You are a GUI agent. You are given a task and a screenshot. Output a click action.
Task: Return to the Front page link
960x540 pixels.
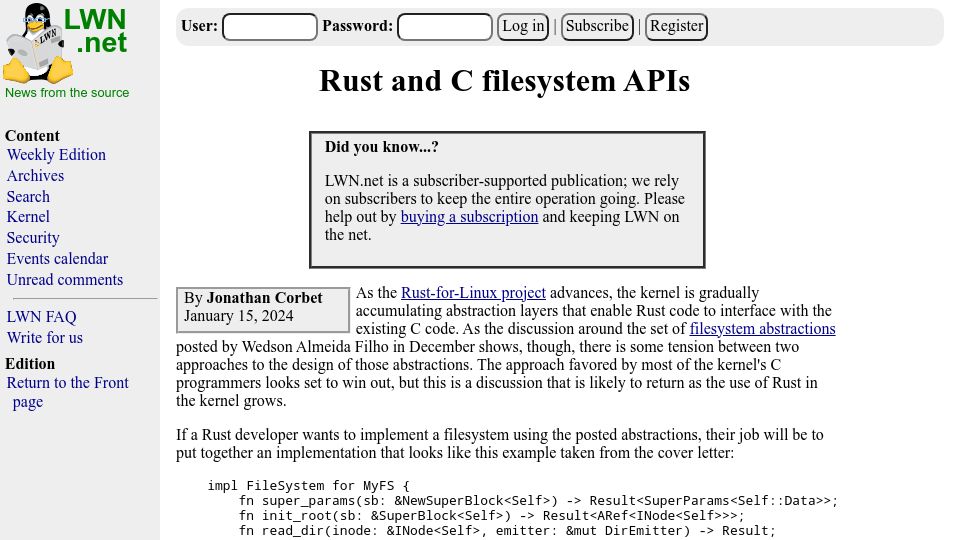[x=67, y=392]
